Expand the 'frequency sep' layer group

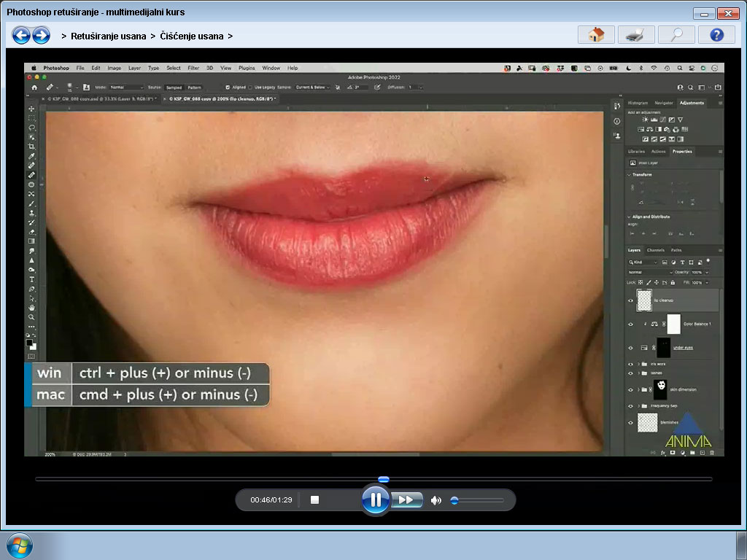(639, 406)
